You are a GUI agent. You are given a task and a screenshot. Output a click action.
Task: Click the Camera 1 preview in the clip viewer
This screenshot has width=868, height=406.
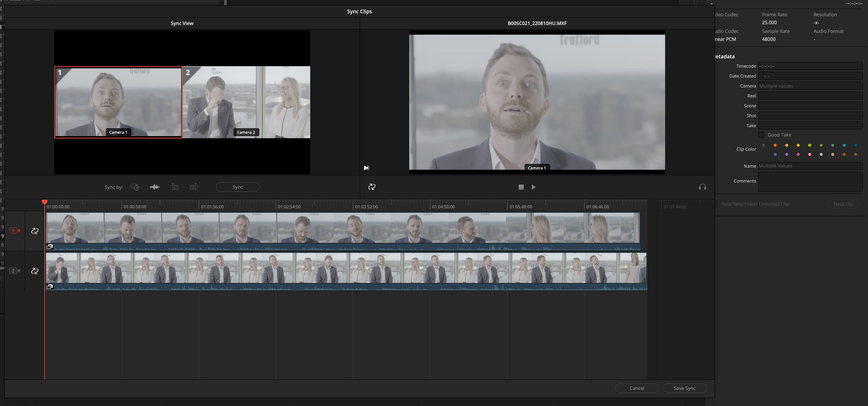tap(537, 102)
